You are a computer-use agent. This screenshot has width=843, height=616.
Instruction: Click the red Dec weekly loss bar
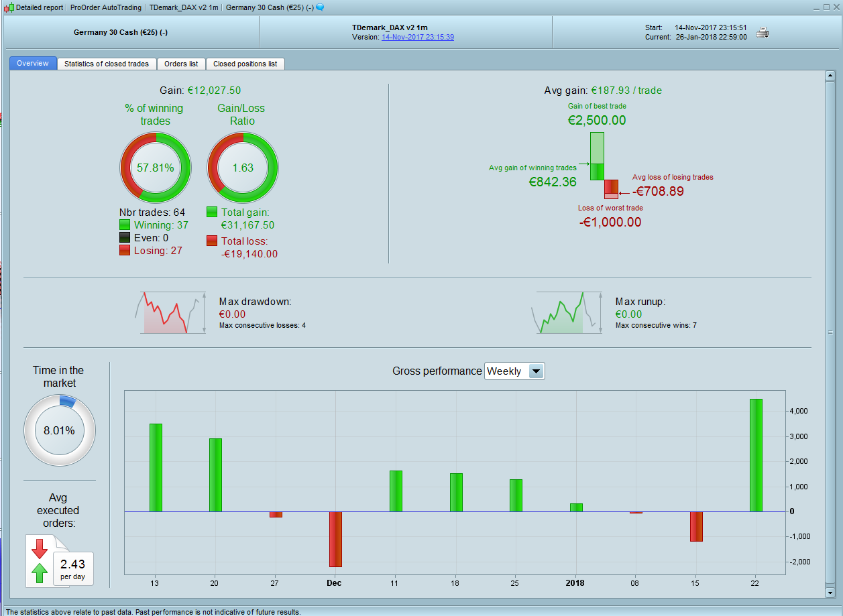point(335,539)
